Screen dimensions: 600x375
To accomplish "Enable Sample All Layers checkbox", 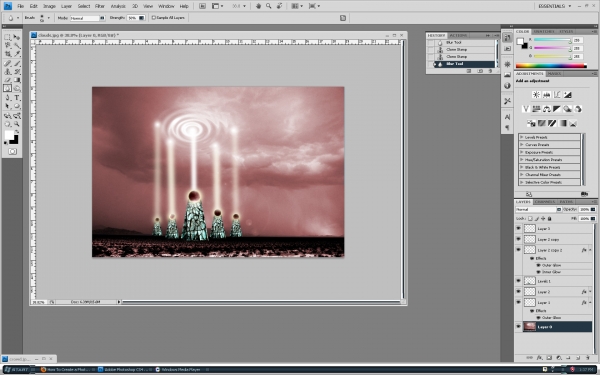I will pyautogui.click(x=154, y=18).
